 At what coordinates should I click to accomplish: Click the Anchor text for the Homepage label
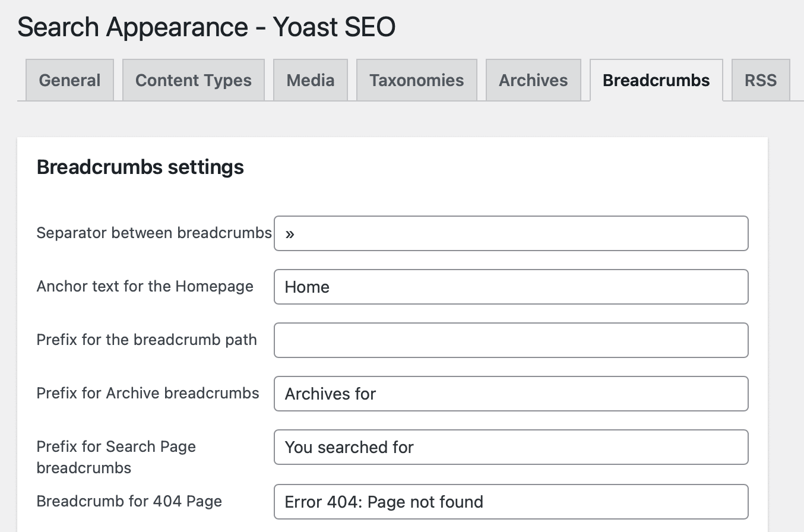pos(145,286)
